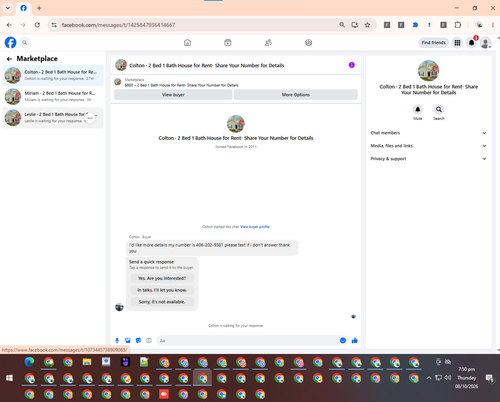Viewport: 500px width, 402px height.
Task: Open the Gaming icon in top navigation
Action: click(x=308, y=43)
